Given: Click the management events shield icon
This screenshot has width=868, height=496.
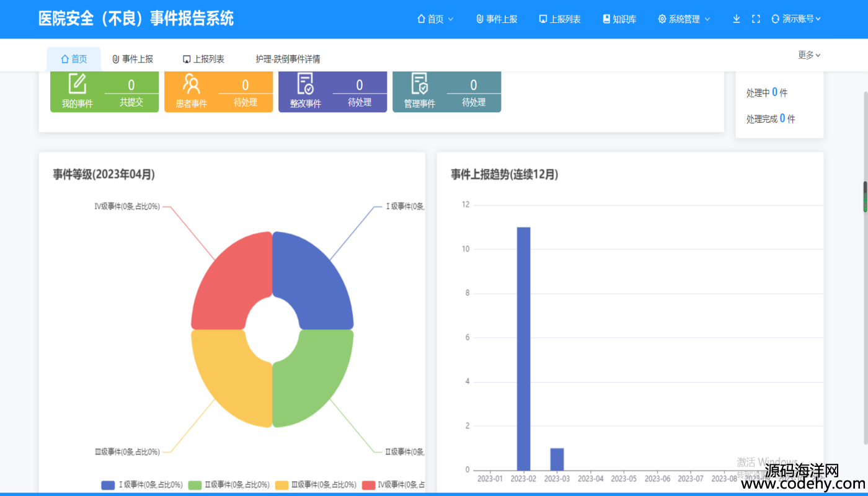Looking at the screenshot, I should click(x=420, y=84).
